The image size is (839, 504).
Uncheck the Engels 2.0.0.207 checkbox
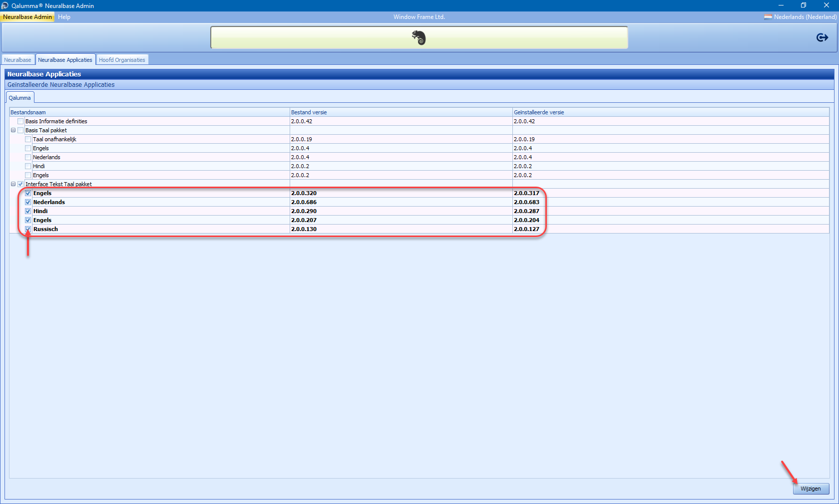click(28, 220)
